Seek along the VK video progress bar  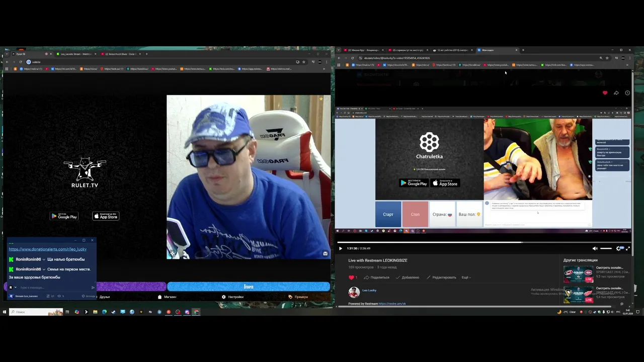coord(483,242)
